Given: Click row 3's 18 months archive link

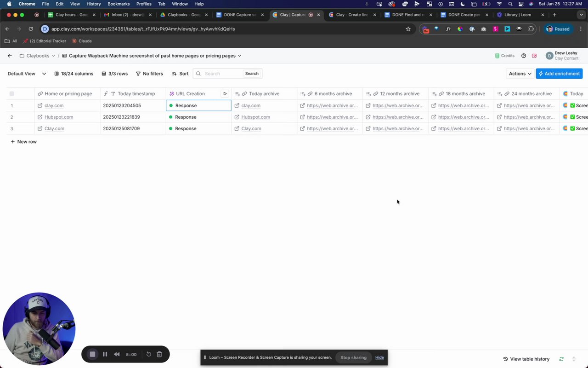Looking at the screenshot, I should pos(464,129).
